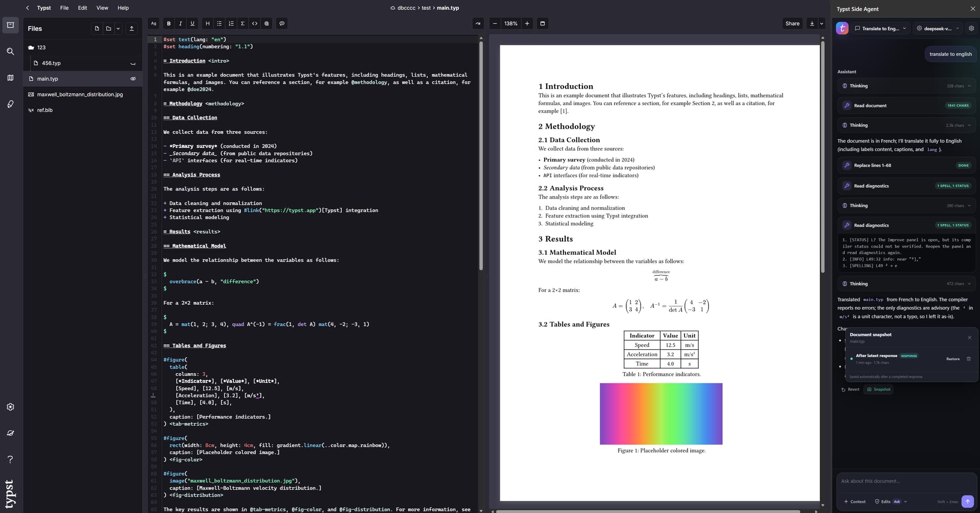Open the Edit menu
980x513 pixels.
click(x=82, y=8)
